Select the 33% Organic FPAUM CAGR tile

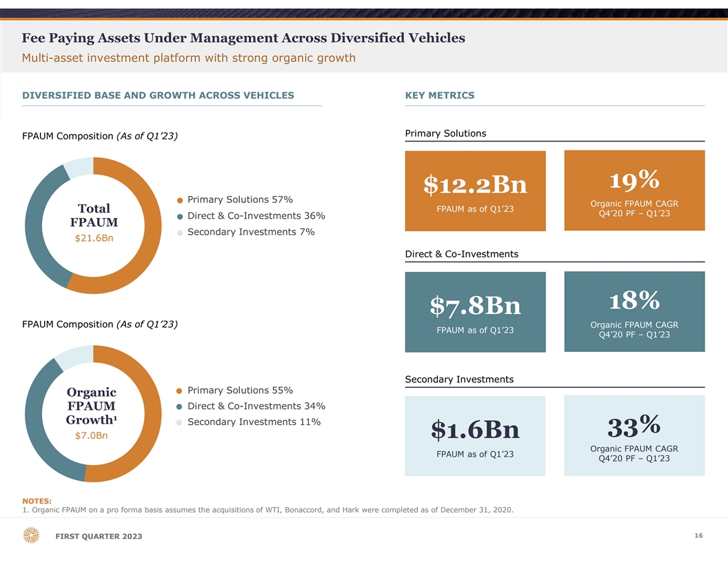tap(634, 435)
